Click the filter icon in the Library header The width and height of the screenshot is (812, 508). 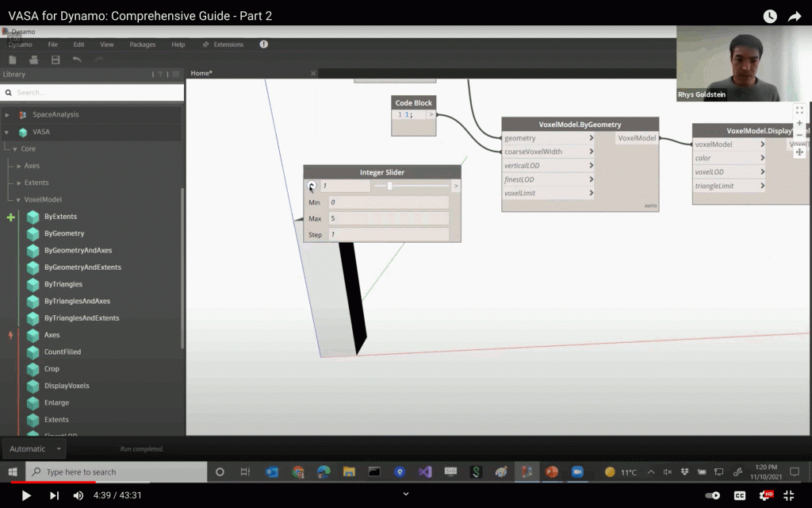[161, 74]
